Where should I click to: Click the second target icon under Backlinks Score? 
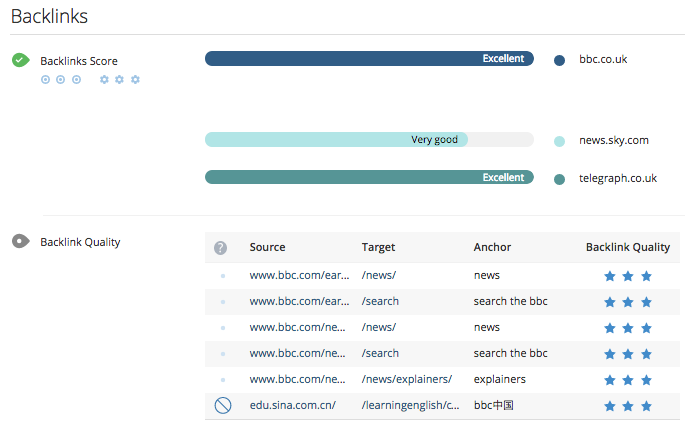[61, 80]
